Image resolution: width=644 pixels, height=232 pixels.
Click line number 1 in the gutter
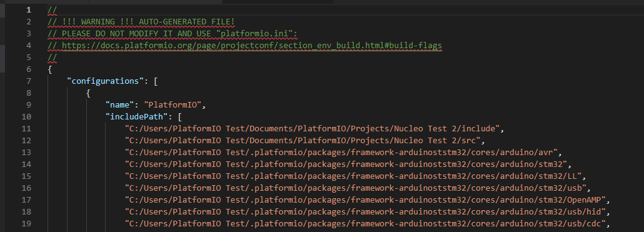(x=29, y=9)
